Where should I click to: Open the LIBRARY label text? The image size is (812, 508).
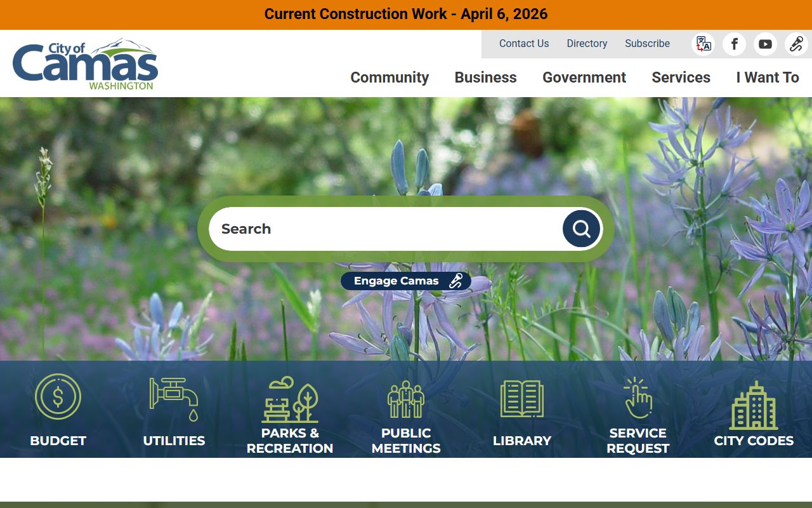click(522, 441)
